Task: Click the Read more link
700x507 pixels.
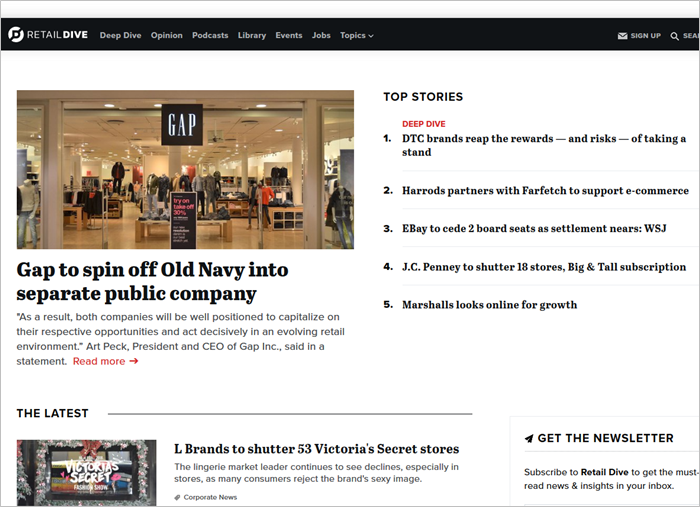Action: coord(99,361)
